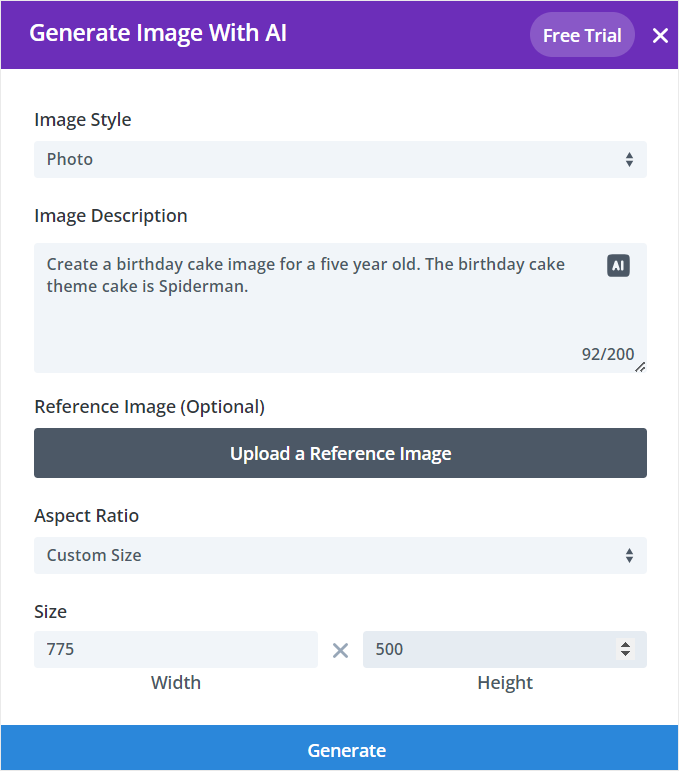This screenshot has height=771, width=679.
Task: Open the Image Style dropdown showing Photo
Action: 340,159
